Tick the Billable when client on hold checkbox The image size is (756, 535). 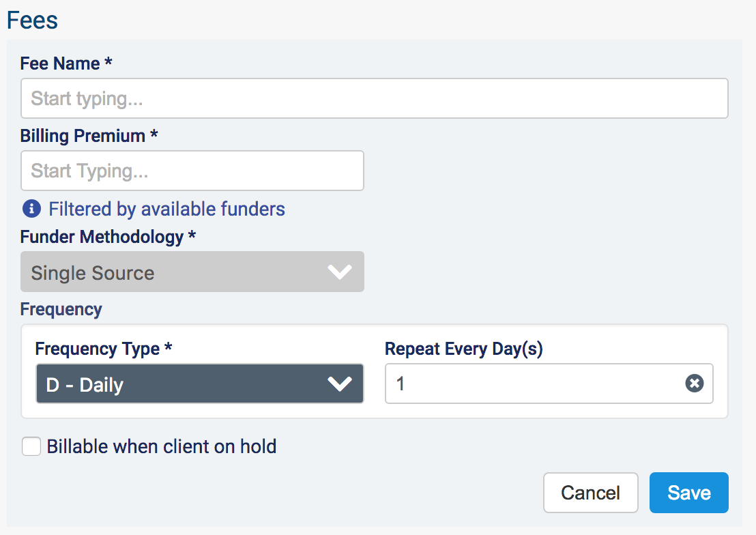(31, 447)
